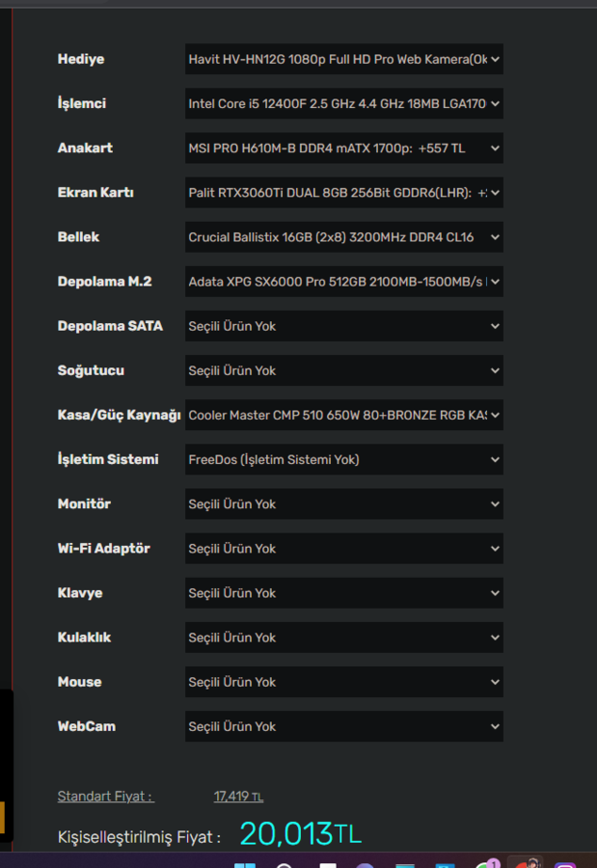Expand the İşletim Sistemi dropdown showing FreeDos
597x868 pixels.
344,459
